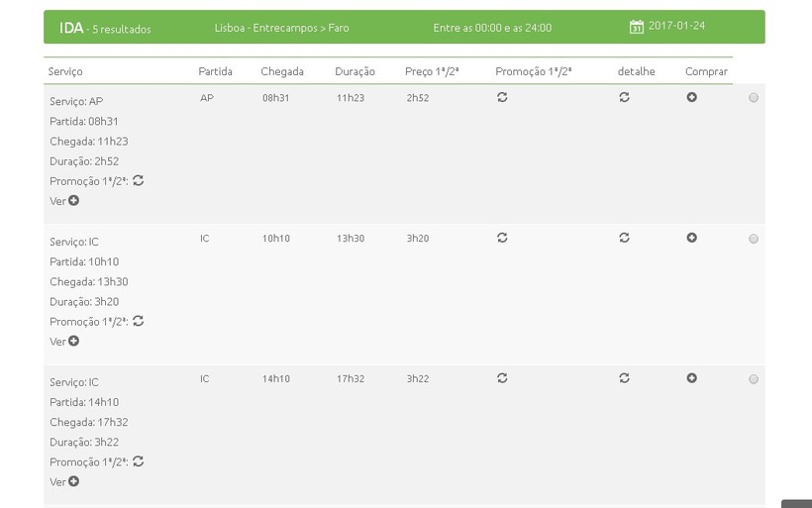Screen dimensions: 812x508
Task: Click the text Duração: 3h20
Action: pyautogui.click(x=84, y=302)
